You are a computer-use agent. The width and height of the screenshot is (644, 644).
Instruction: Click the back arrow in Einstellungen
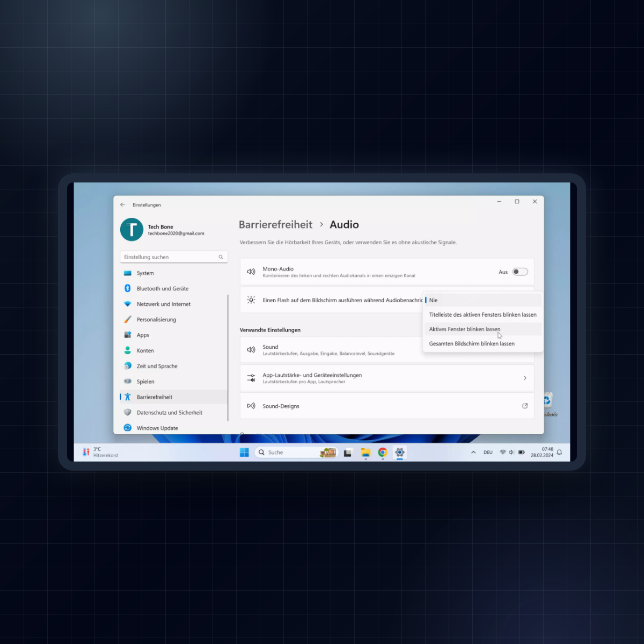(x=123, y=205)
